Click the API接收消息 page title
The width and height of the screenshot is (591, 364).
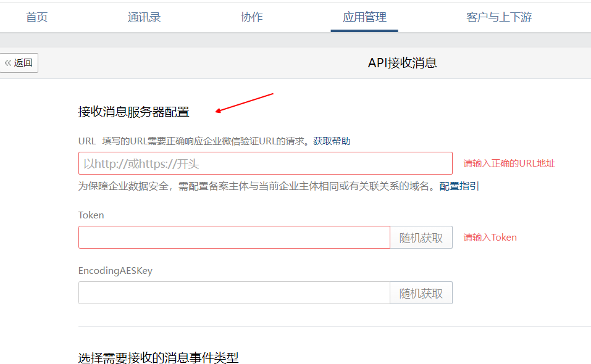coord(402,63)
